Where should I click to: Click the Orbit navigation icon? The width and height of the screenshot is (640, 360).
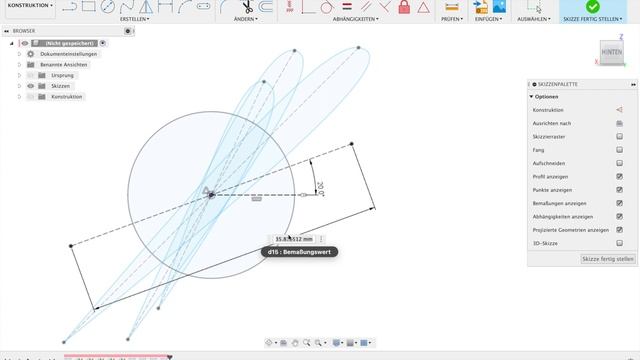pos(269,343)
